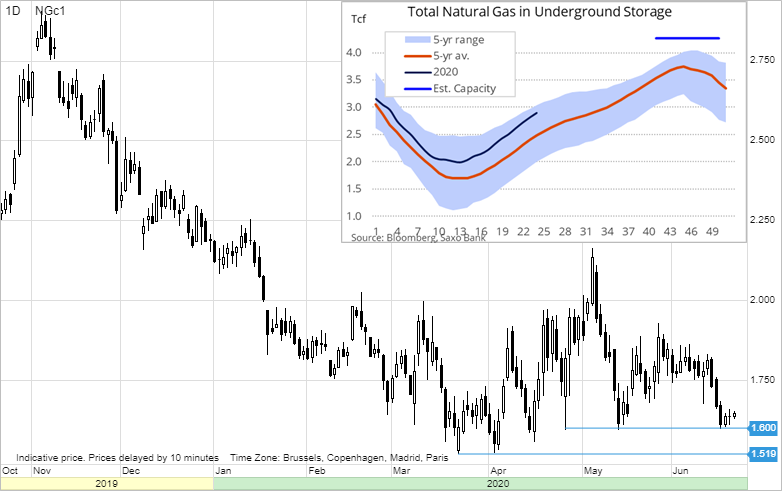Click the 1.519 price level tag

pyautogui.click(x=763, y=454)
